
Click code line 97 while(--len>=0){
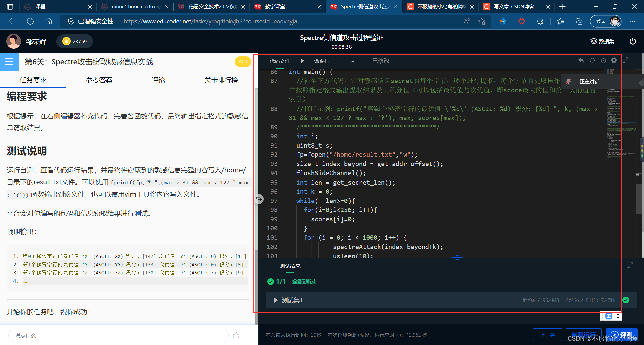tap(325, 201)
